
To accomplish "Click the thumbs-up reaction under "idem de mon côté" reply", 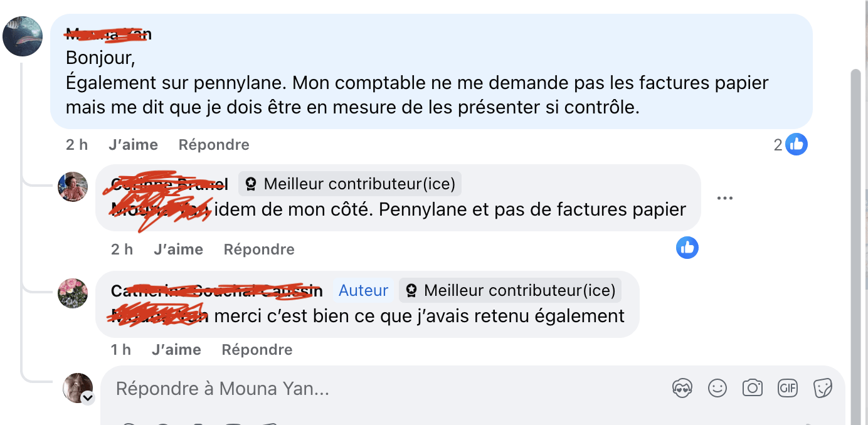I will [687, 248].
